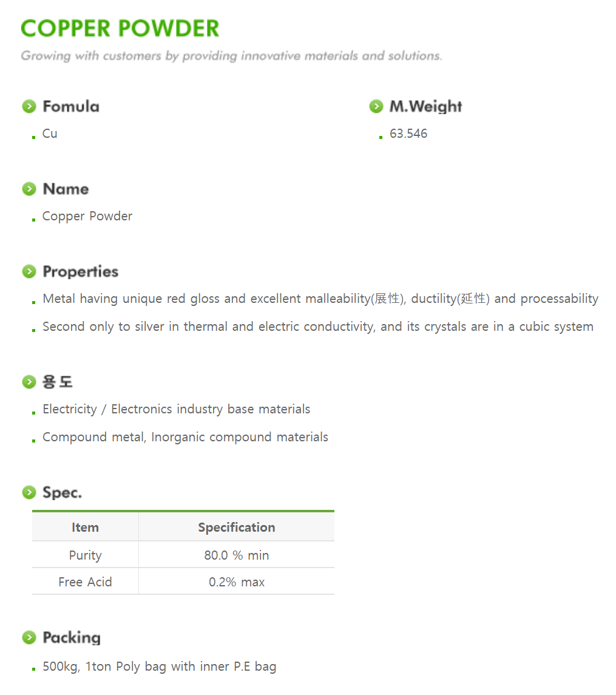
Task: Click the Growing with customers tagline text
Action: [x=231, y=56]
